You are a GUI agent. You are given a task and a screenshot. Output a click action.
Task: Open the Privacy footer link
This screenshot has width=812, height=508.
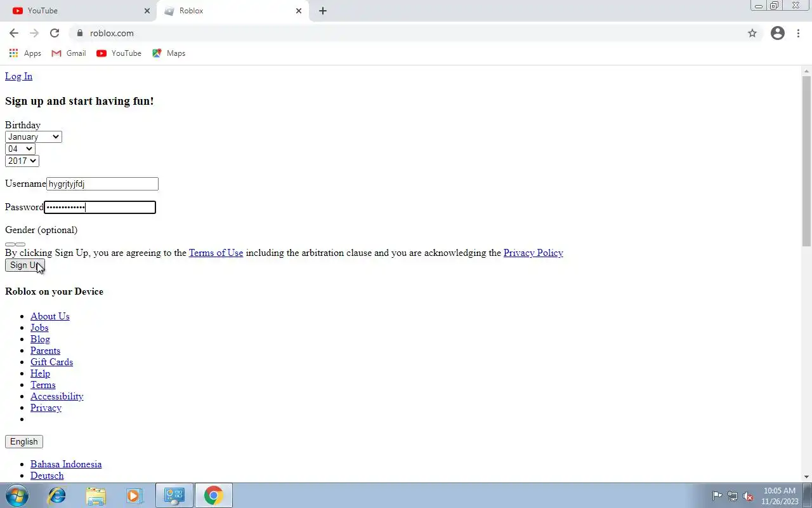click(x=46, y=408)
